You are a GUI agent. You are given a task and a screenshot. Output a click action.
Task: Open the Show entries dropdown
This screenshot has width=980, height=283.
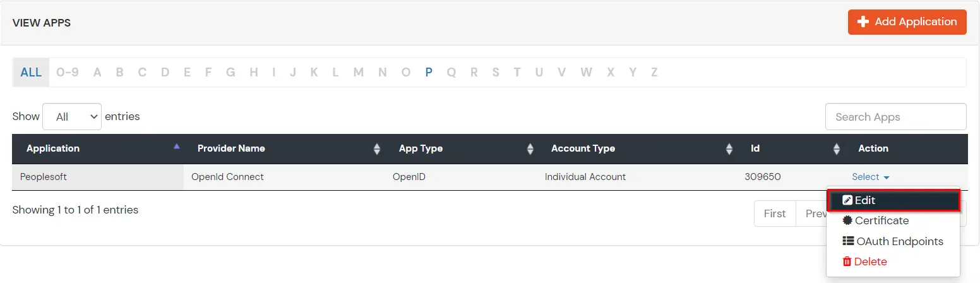coord(72,117)
